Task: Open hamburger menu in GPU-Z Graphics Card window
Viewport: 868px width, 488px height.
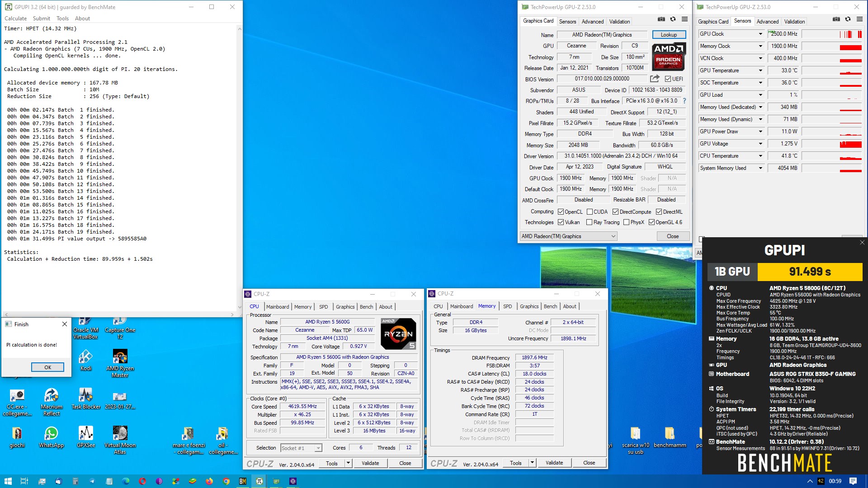Action: pos(684,19)
